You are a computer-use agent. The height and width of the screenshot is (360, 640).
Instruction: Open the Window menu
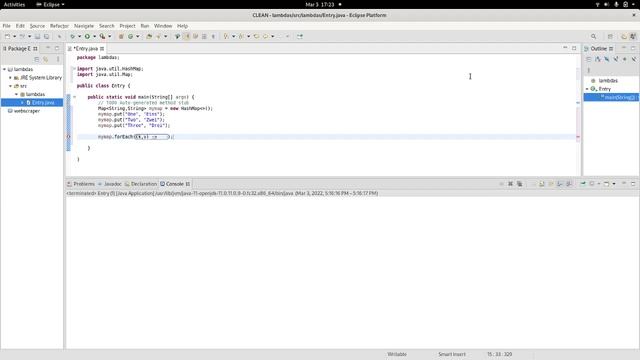tap(163, 26)
